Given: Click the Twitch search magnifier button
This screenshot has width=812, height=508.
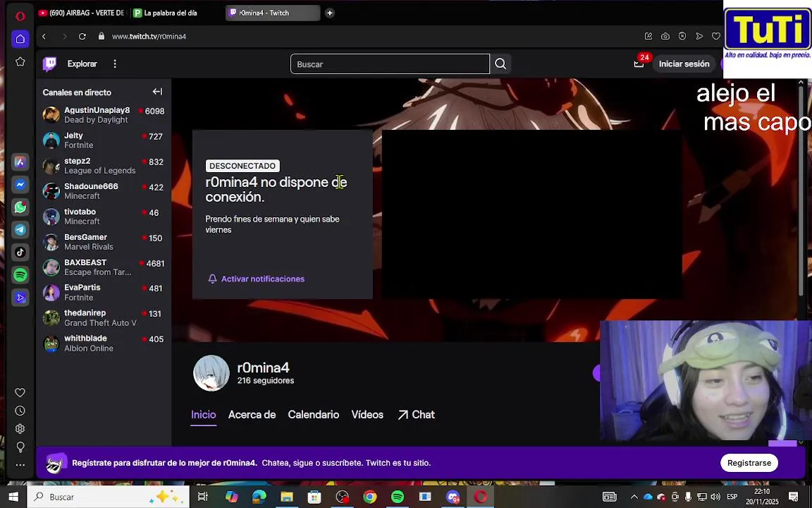Looking at the screenshot, I should [500, 64].
